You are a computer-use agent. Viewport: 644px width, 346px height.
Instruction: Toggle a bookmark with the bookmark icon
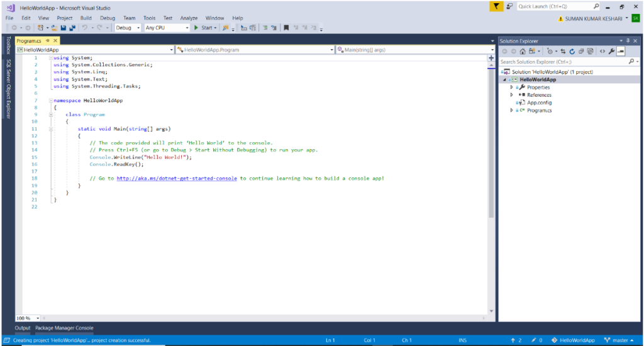(286, 28)
